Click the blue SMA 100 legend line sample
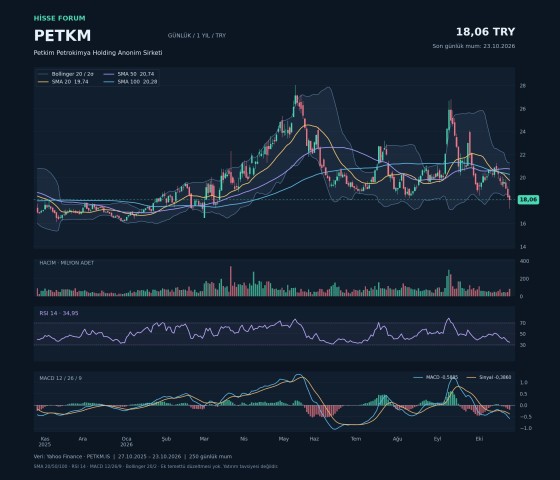The image size is (560, 480). tap(109, 82)
